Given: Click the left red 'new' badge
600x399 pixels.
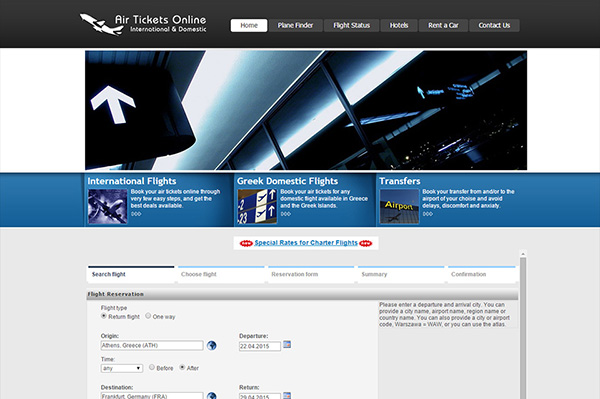Looking at the screenshot, I should coord(246,243).
